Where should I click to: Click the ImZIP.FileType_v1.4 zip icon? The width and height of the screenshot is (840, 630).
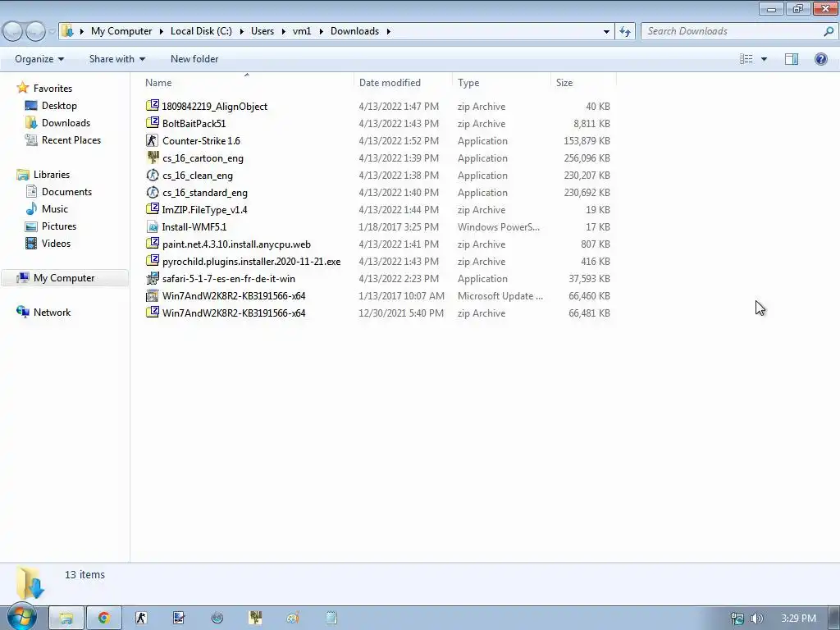point(153,209)
